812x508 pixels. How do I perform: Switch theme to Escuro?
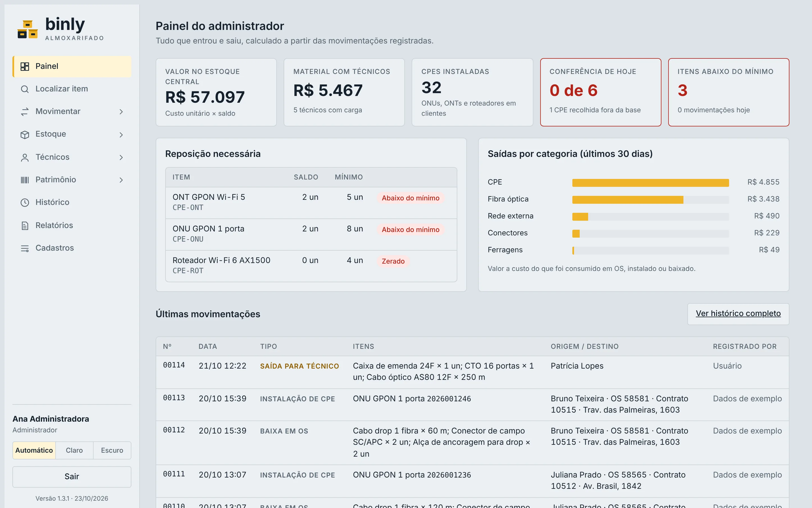click(112, 450)
